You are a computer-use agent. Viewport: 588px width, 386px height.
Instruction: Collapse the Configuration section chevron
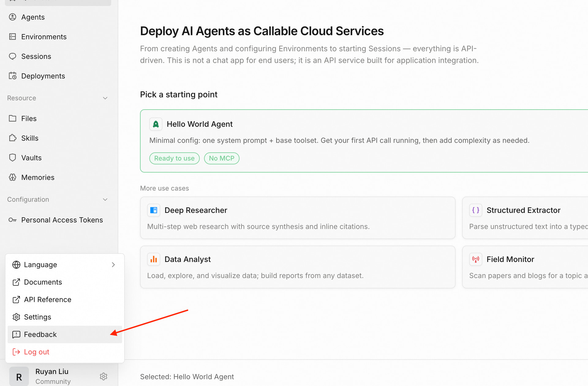pyautogui.click(x=105, y=199)
